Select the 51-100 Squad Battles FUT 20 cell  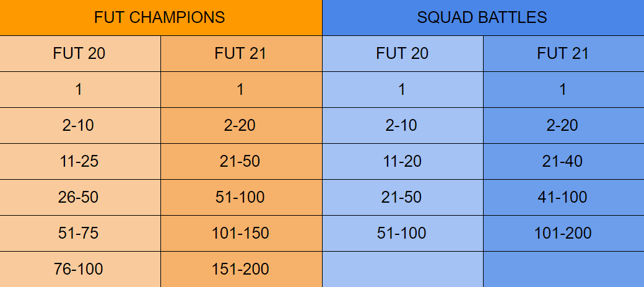pyautogui.click(x=402, y=234)
